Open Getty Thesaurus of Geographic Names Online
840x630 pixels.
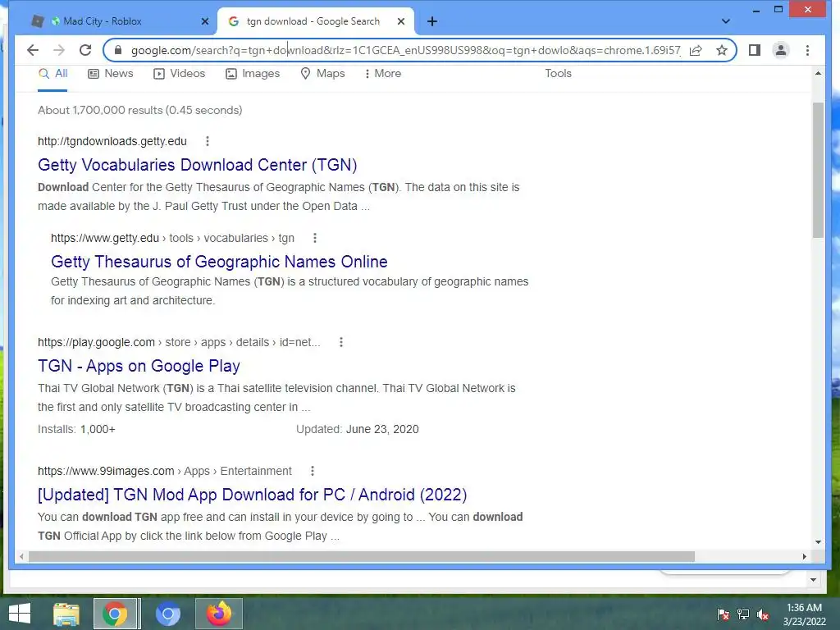(219, 262)
